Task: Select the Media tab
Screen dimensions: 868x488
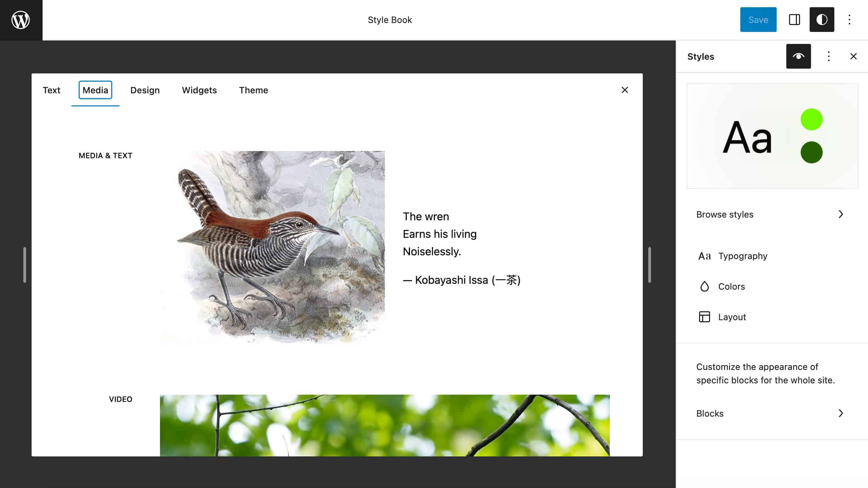Action: click(x=95, y=90)
